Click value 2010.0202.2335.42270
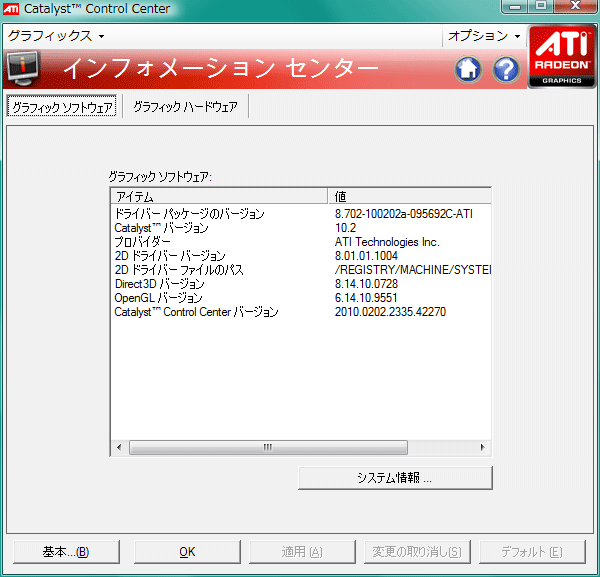Image resolution: width=600 pixels, height=577 pixels. (x=390, y=312)
